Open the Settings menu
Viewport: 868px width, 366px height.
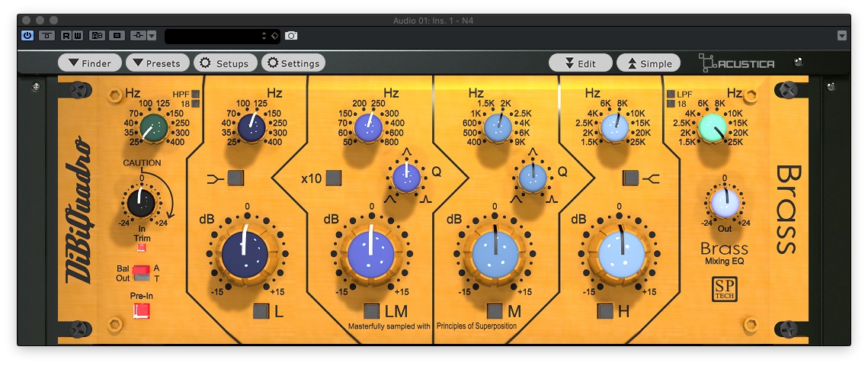(293, 63)
